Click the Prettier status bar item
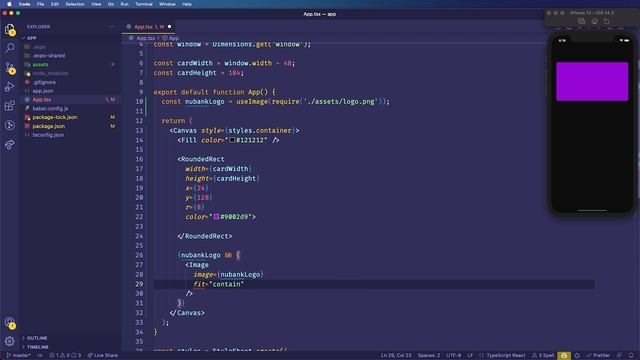The width and height of the screenshot is (640, 360). pyautogui.click(x=598, y=356)
